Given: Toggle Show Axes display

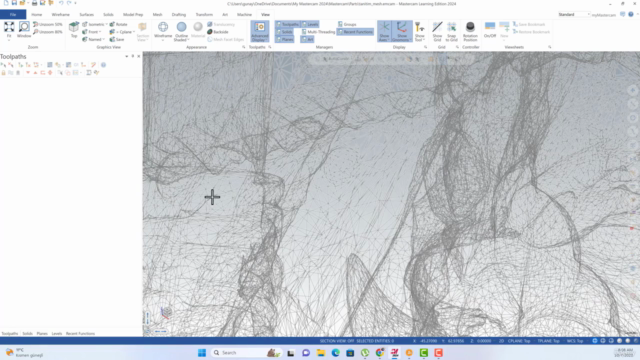Looking at the screenshot, I should coord(384,31).
